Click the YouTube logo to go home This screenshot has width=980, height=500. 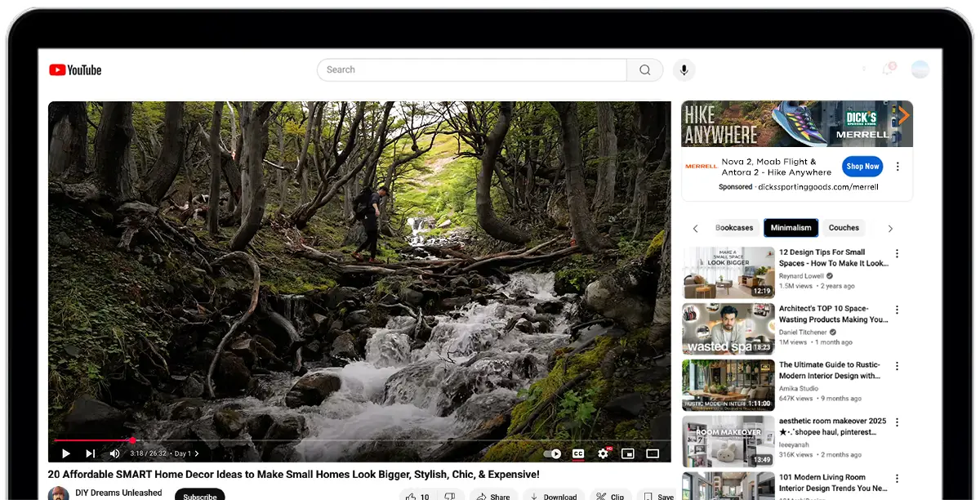pyautogui.click(x=75, y=70)
